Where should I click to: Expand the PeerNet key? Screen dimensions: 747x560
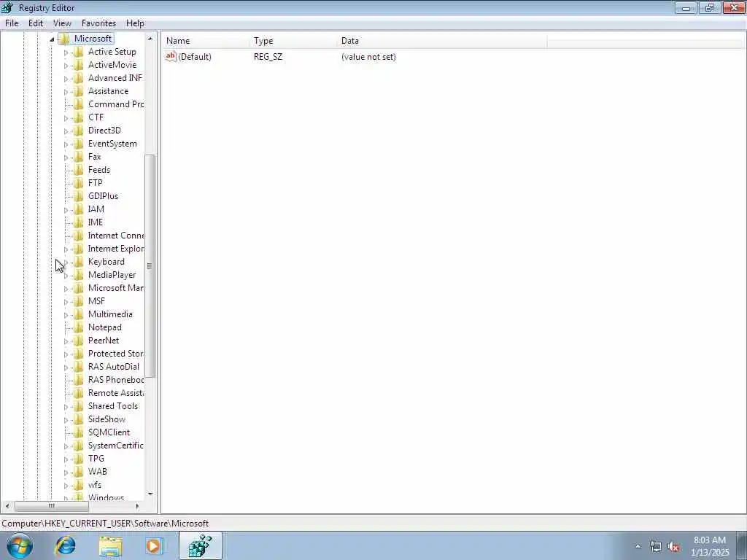(x=66, y=341)
